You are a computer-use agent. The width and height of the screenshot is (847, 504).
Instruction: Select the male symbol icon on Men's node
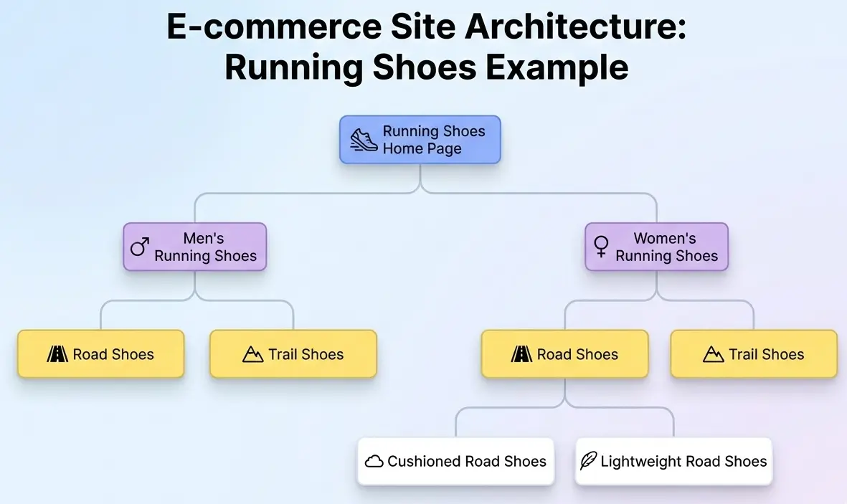(x=139, y=247)
